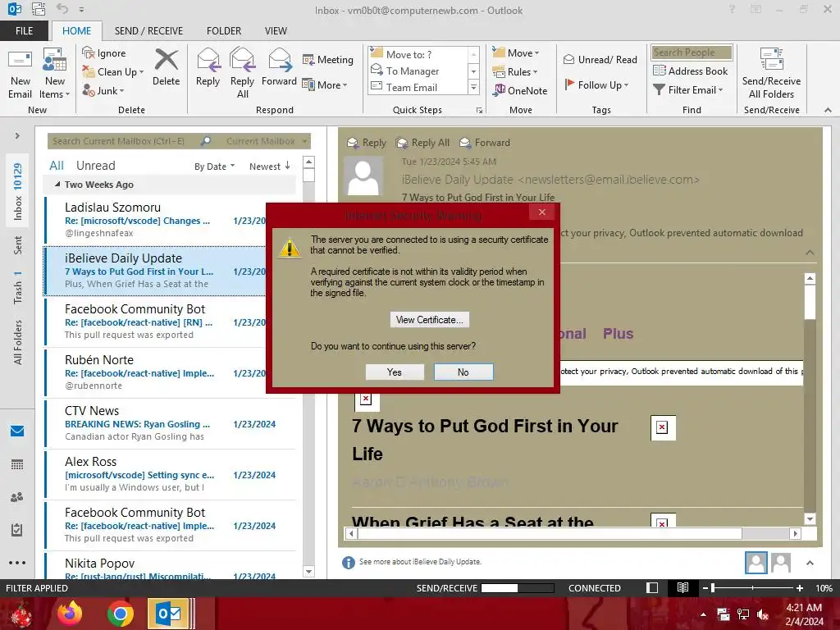Select the To Manager quick step
The height and width of the screenshot is (630, 840).
click(x=418, y=71)
